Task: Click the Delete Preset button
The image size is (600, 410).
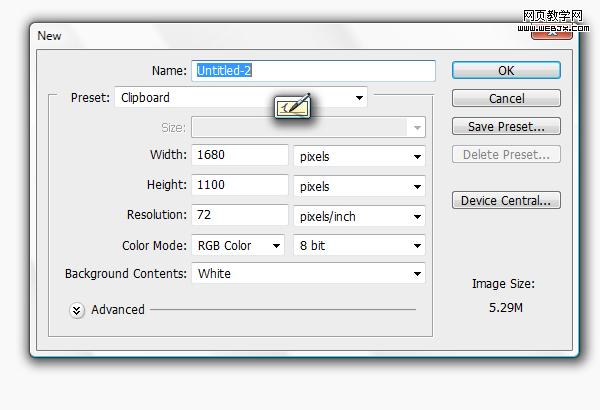Action: point(506,154)
